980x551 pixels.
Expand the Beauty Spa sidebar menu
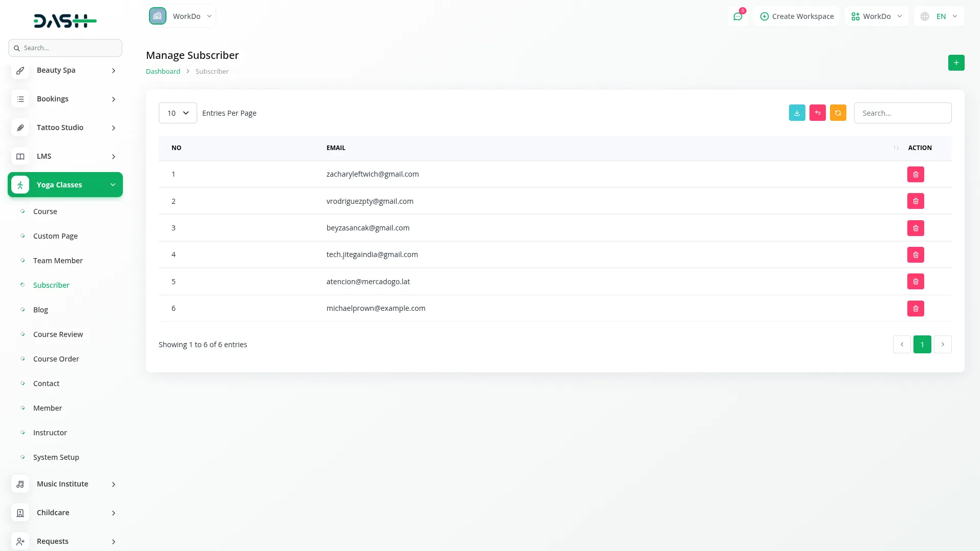(65, 70)
